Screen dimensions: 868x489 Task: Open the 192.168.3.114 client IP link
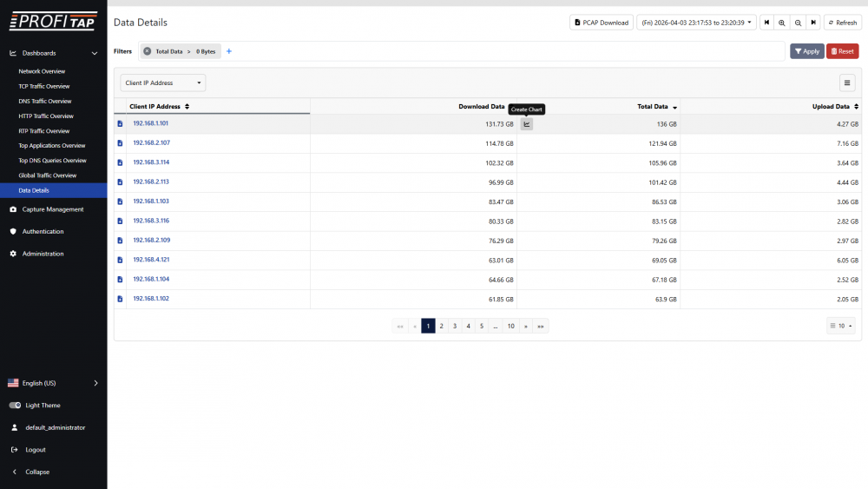click(151, 162)
